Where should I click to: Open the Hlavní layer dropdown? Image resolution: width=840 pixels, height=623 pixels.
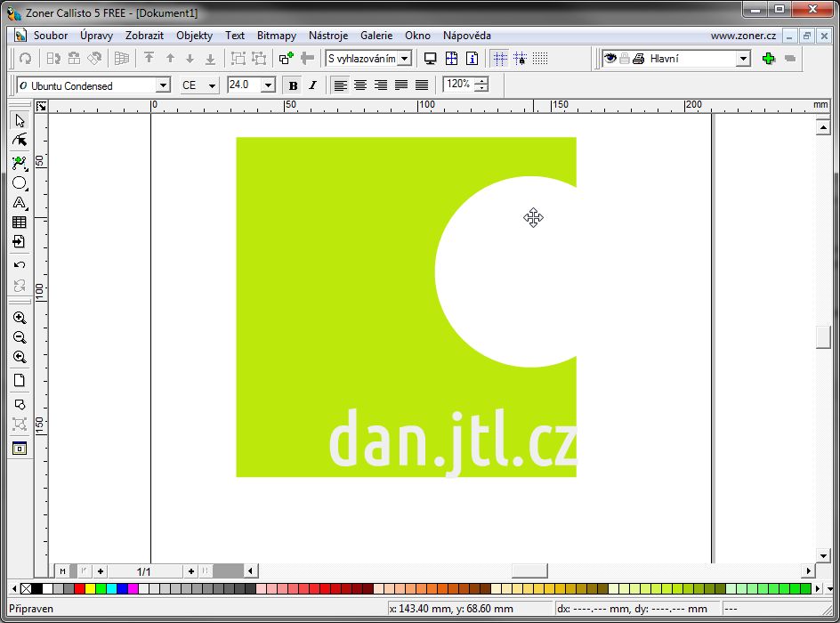(x=743, y=59)
